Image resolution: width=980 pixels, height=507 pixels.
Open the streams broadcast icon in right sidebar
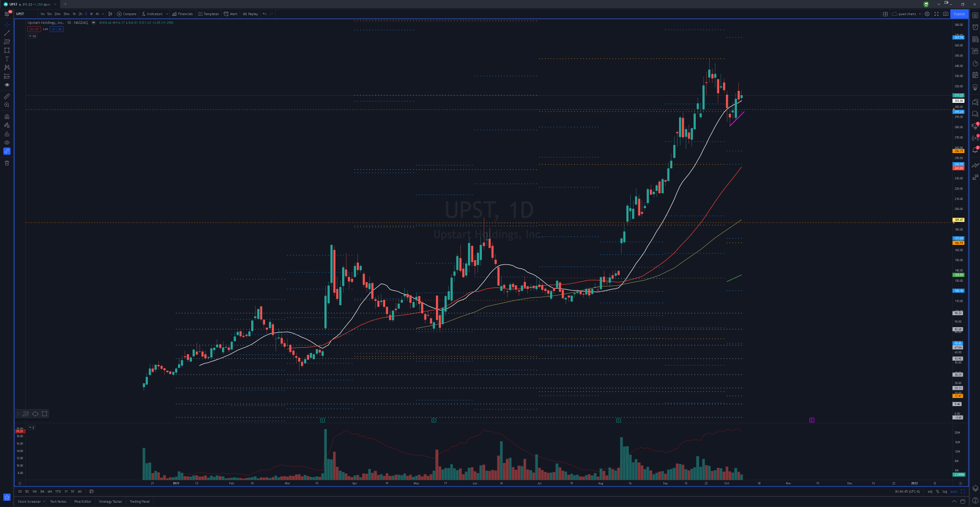point(975,138)
